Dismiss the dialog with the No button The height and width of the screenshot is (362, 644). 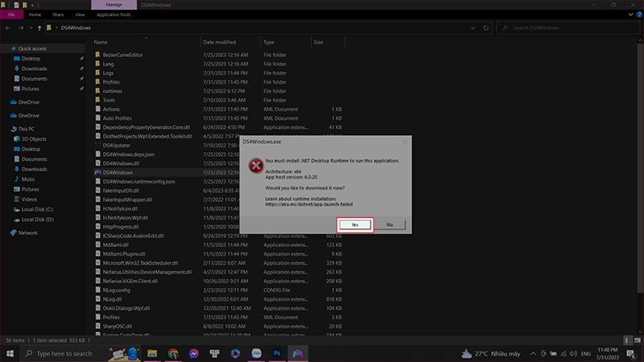coord(390,224)
